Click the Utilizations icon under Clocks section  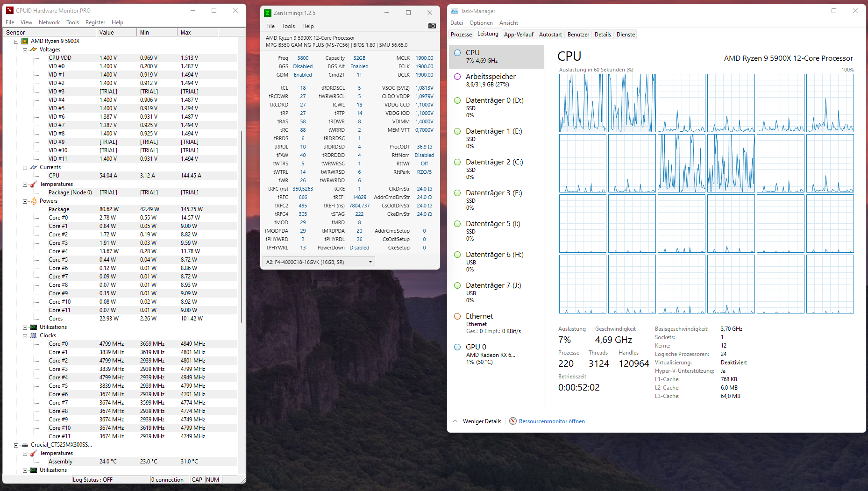[34, 470]
